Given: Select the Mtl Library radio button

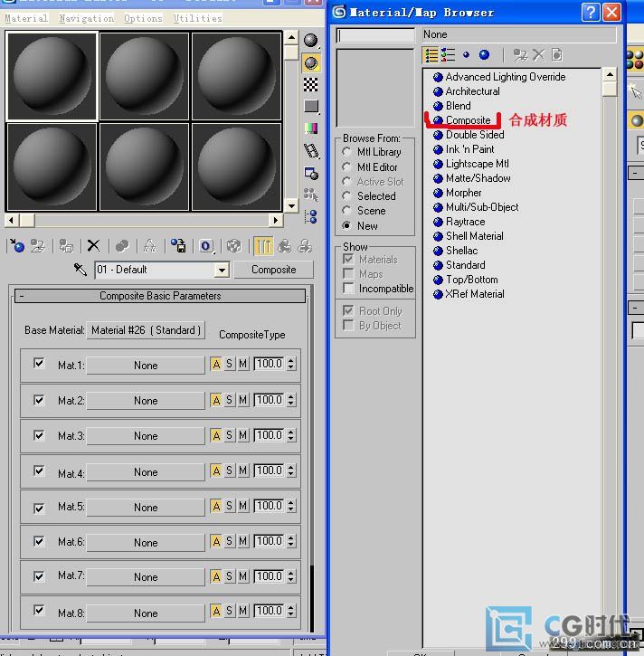Looking at the screenshot, I should click(x=346, y=151).
